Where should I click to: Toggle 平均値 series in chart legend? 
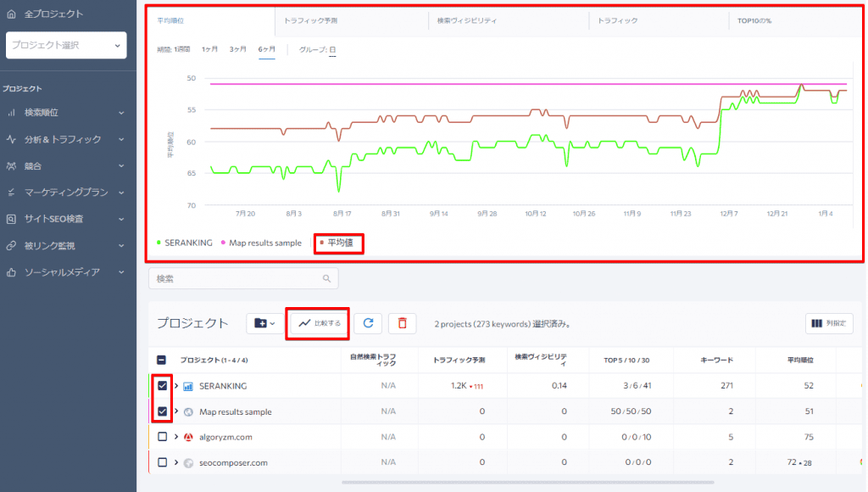pos(337,243)
